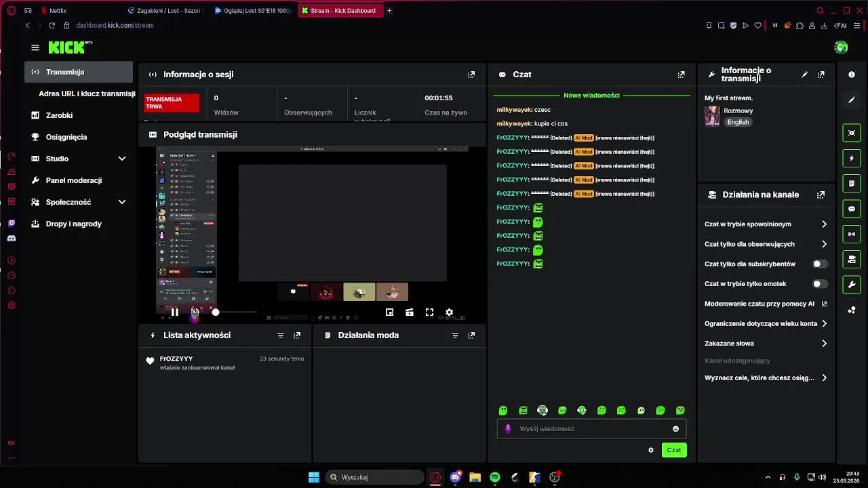Open a new browser tab

pos(389,11)
